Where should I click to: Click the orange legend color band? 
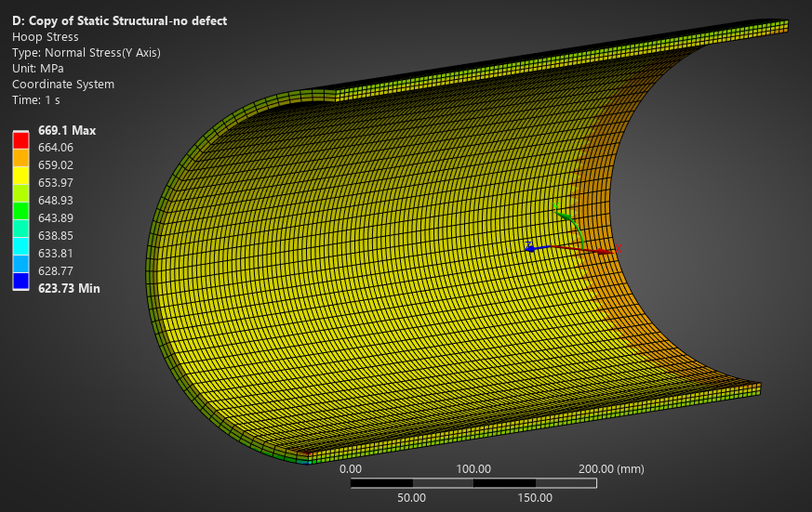pyautogui.click(x=20, y=158)
